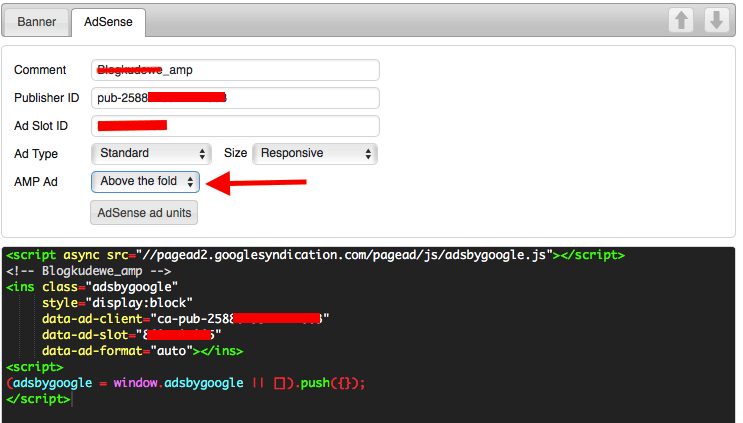
Task: Click the move up arrow icon
Action: click(681, 20)
